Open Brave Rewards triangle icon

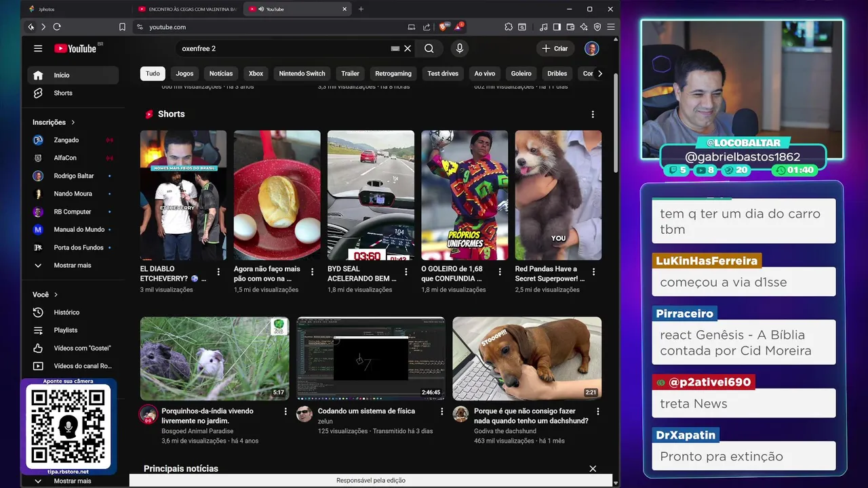tap(459, 27)
